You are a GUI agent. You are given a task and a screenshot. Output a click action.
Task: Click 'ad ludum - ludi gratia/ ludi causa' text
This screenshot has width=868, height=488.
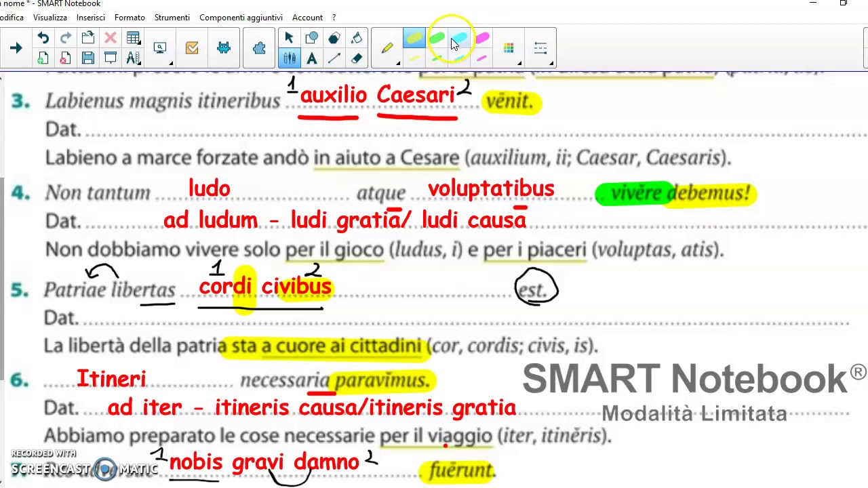(x=344, y=220)
